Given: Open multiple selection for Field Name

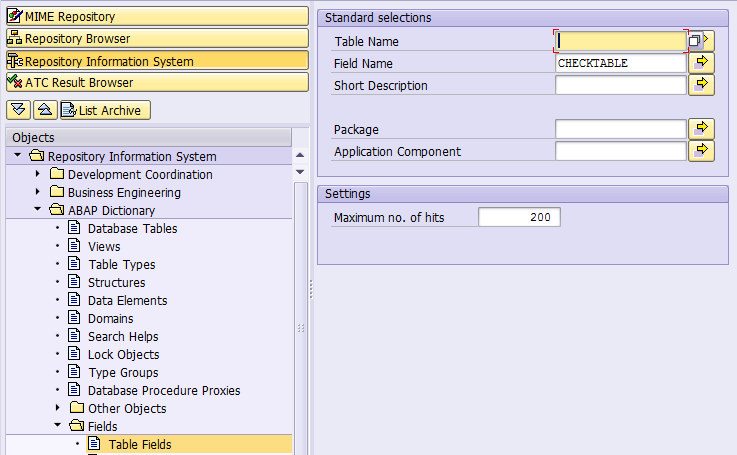Looking at the screenshot, I should [701, 63].
